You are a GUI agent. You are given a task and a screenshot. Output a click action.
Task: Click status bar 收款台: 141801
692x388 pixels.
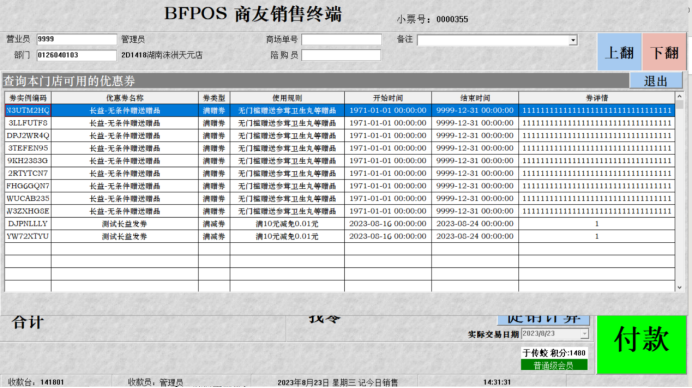[x=36, y=382]
